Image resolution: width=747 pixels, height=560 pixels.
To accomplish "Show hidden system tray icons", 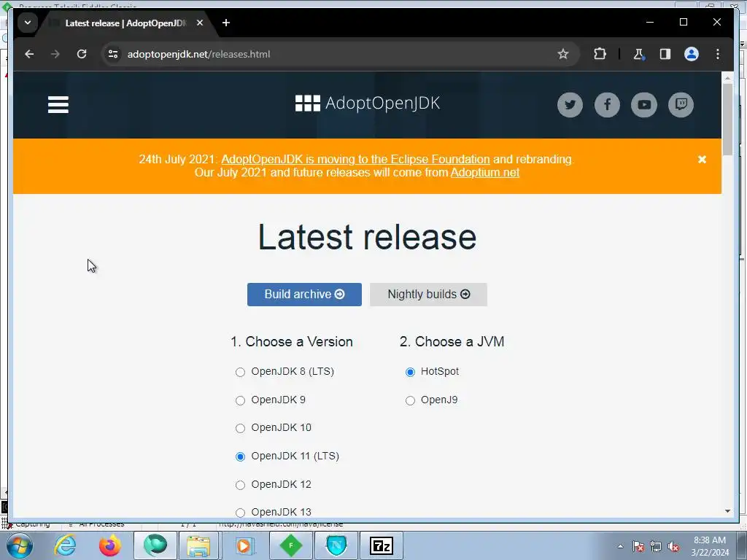I will [620, 546].
